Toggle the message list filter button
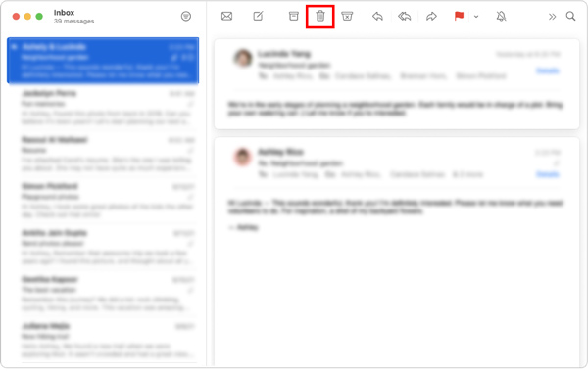This screenshot has width=588, height=371. [186, 16]
